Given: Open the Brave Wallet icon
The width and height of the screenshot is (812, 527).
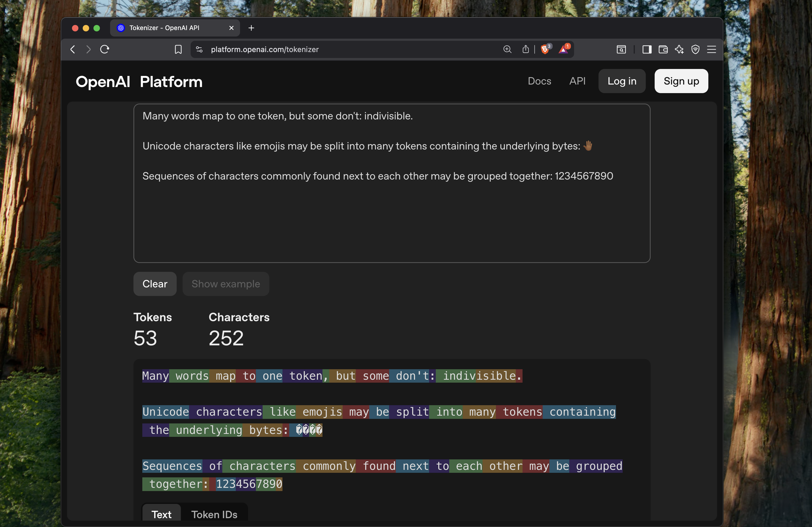Looking at the screenshot, I should click(x=663, y=49).
